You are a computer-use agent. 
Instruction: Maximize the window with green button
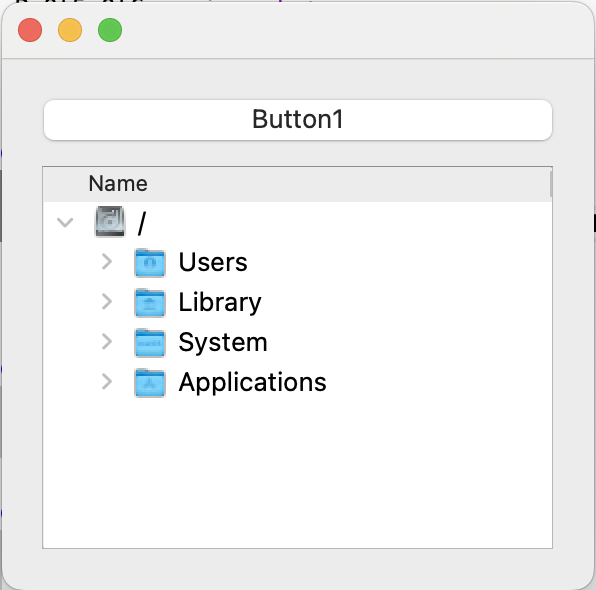click(x=110, y=30)
